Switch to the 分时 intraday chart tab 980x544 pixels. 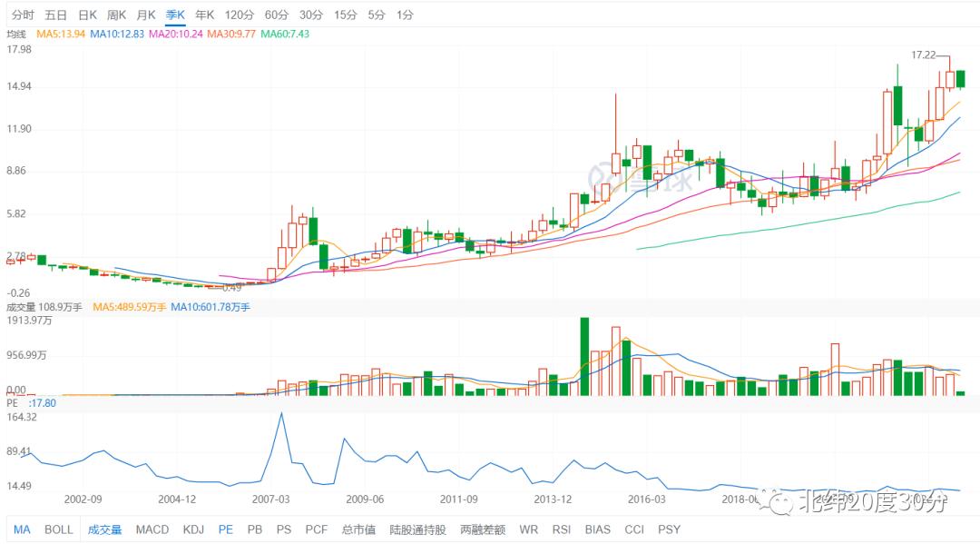tap(23, 15)
